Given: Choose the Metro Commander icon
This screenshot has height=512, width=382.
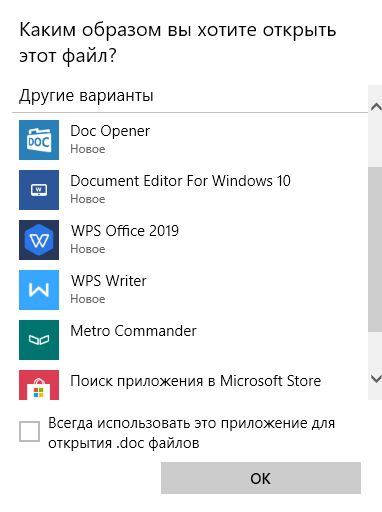Looking at the screenshot, I should click(39, 340).
